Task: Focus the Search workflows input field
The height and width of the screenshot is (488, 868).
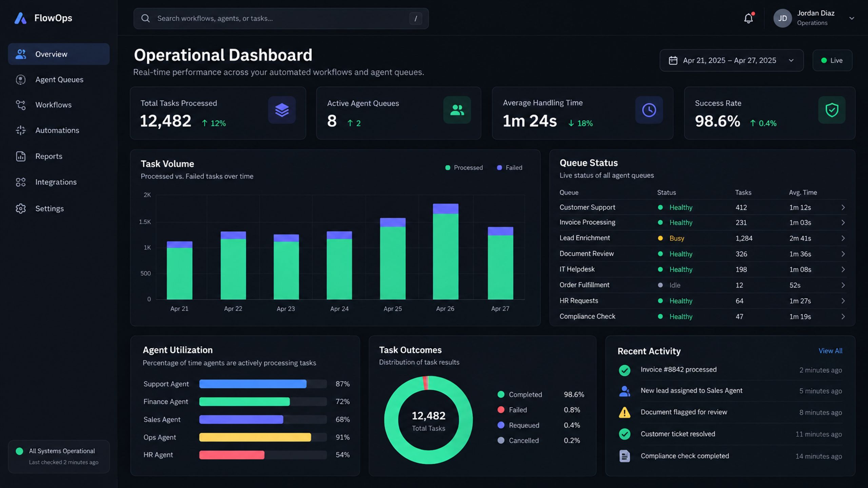Action: point(281,18)
